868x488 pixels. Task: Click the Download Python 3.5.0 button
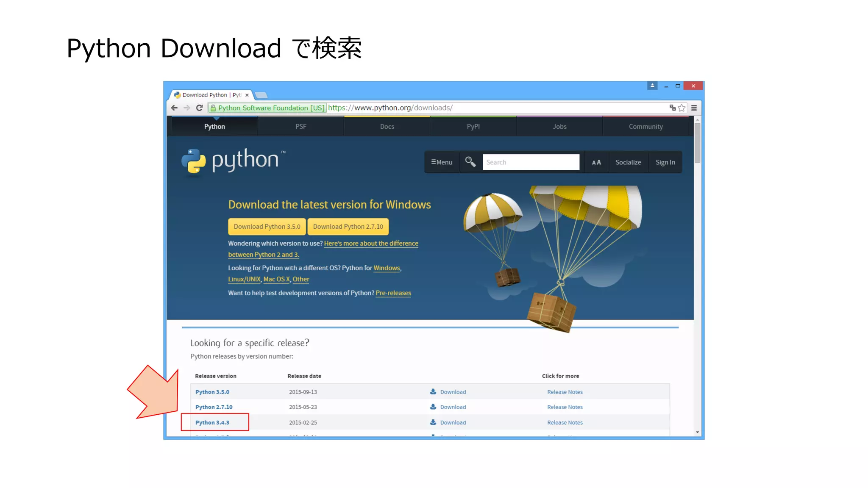[267, 227]
